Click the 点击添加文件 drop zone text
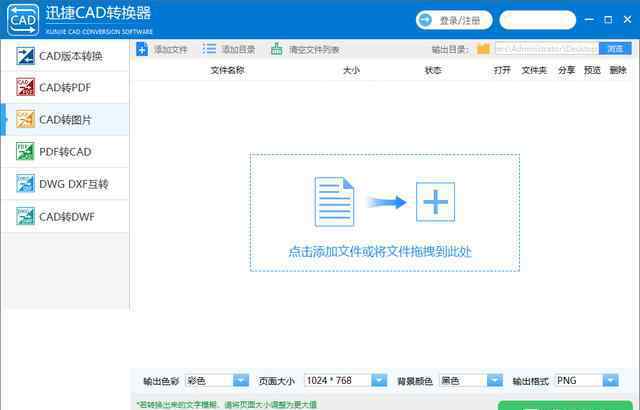Image resolution: width=640 pixels, height=410 pixels. pyautogui.click(x=380, y=251)
